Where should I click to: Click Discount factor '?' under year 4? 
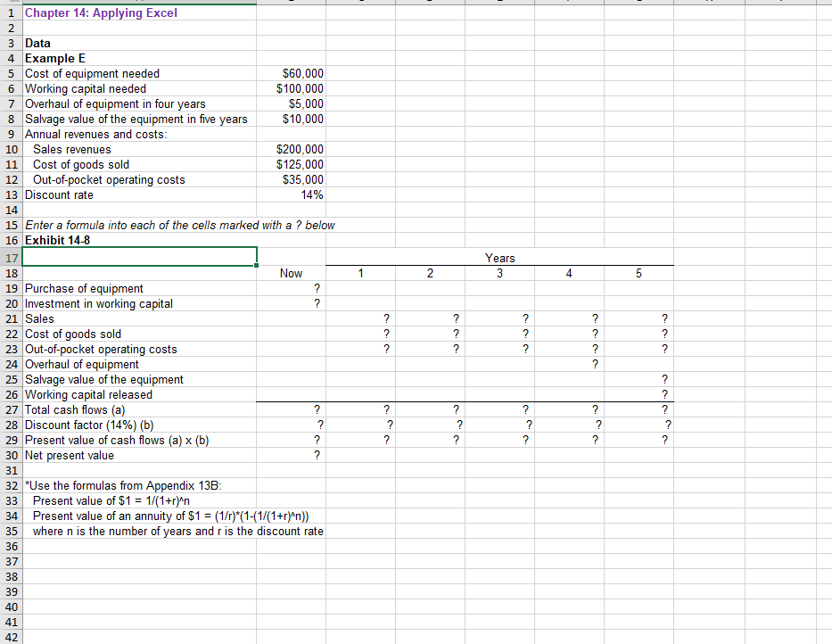pyautogui.click(x=569, y=425)
